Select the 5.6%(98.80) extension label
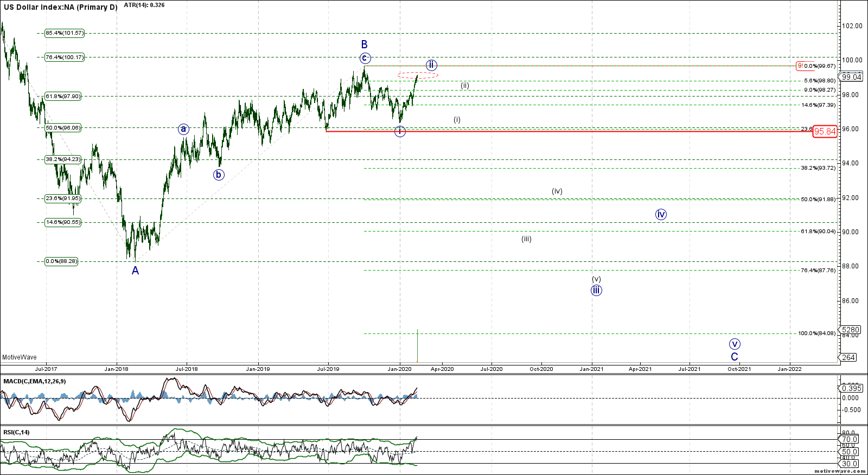The width and height of the screenshot is (868, 475). 820,81
